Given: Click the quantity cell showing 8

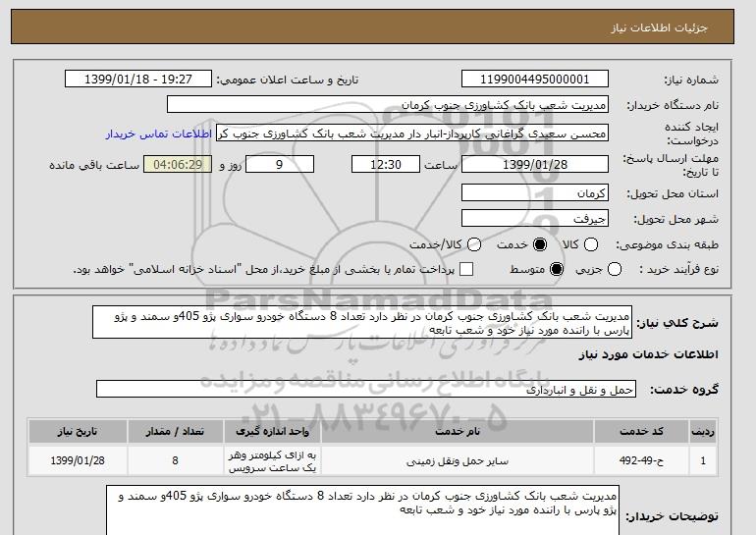Looking at the screenshot, I should [x=176, y=460].
